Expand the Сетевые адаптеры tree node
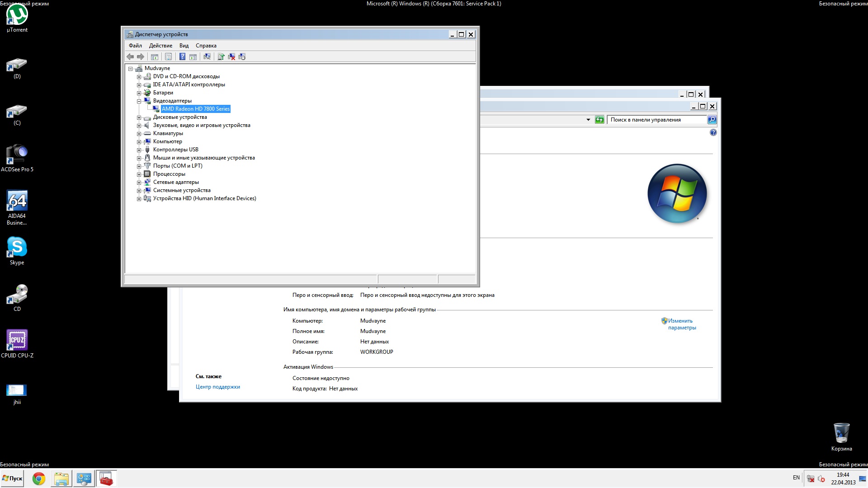This screenshot has width=868, height=488. point(139,183)
